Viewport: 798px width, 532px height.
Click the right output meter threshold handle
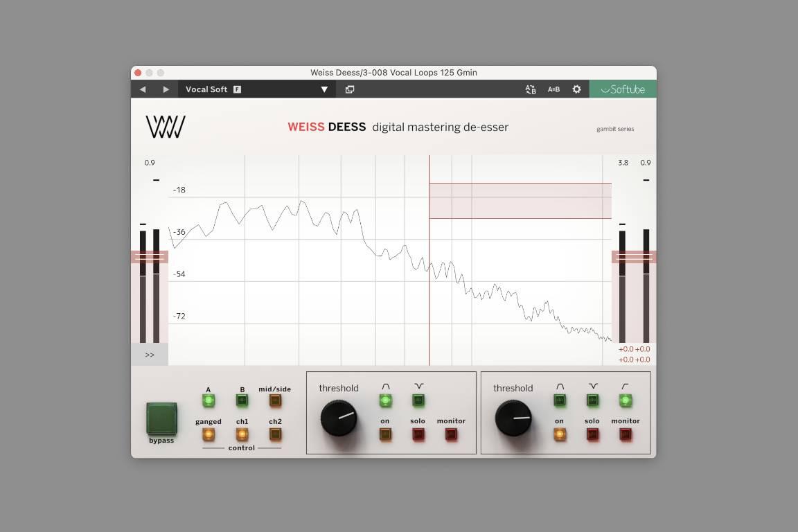click(634, 256)
